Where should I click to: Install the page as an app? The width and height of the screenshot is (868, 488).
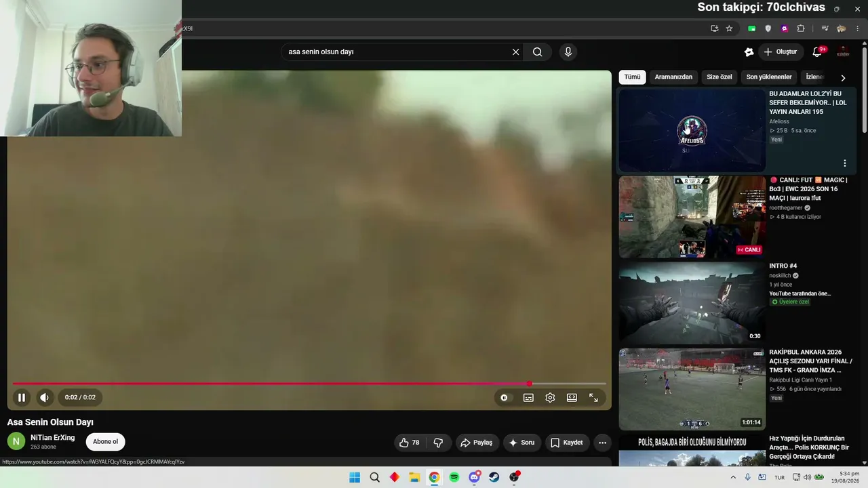pos(714,28)
